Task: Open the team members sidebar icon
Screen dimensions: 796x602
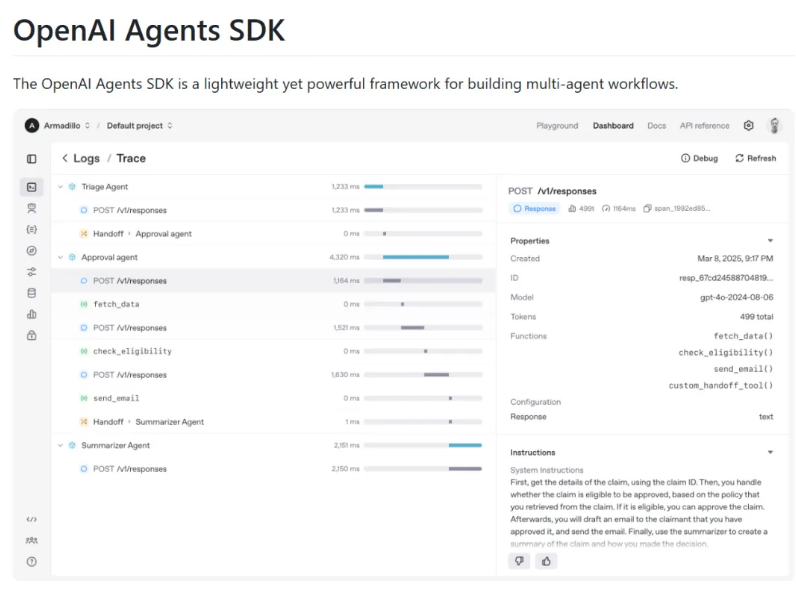Action: [31, 541]
